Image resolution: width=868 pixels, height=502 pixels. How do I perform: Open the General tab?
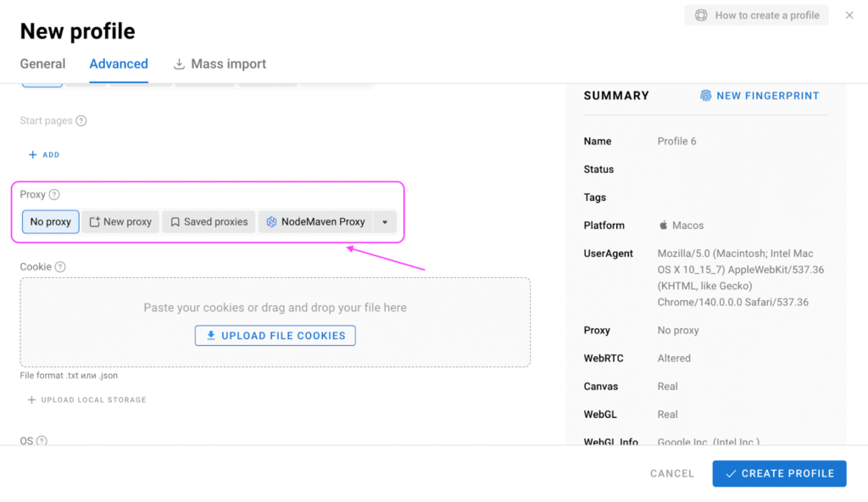click(42, 64)
